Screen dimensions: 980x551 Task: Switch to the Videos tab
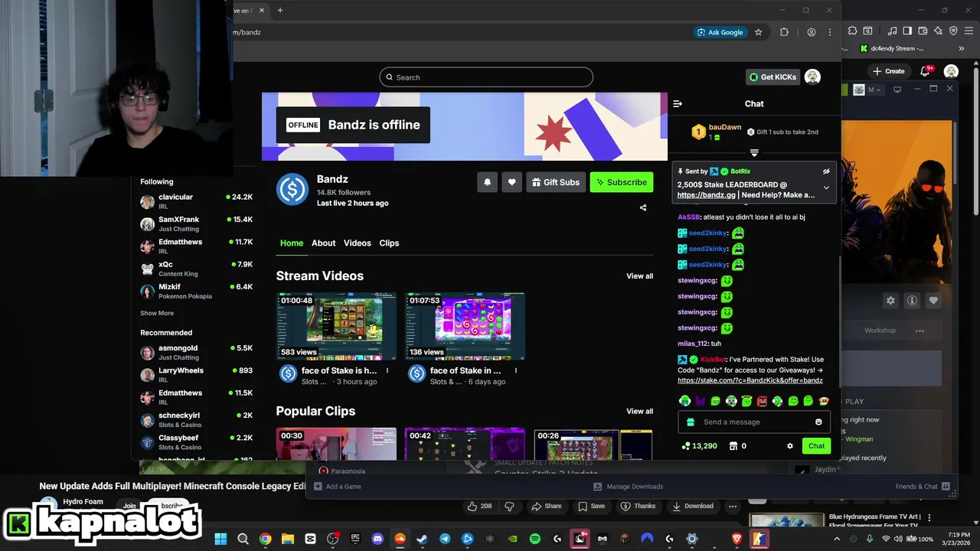(358, 243)
